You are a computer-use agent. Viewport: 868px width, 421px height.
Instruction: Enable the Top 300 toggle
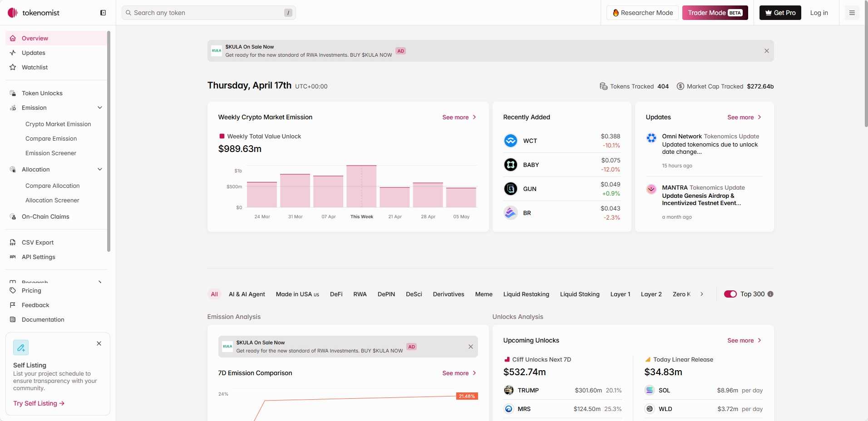[x=730, y=294]
